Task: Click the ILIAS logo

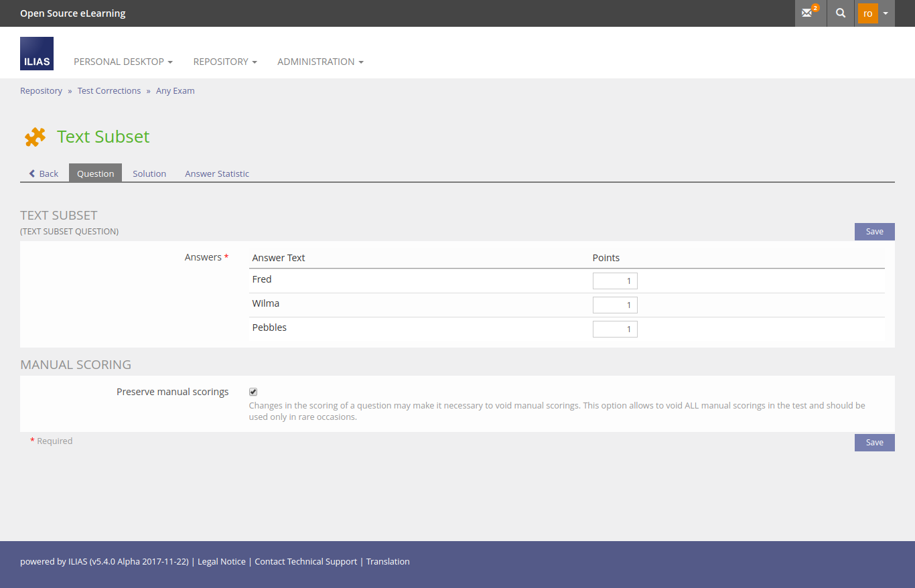Action: coord(37,54)
